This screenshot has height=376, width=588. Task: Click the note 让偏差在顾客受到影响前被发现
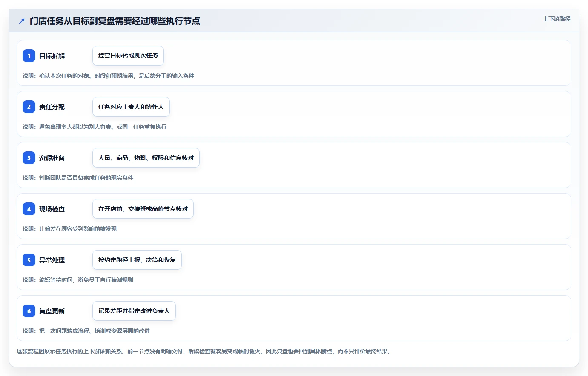[78, 229]
